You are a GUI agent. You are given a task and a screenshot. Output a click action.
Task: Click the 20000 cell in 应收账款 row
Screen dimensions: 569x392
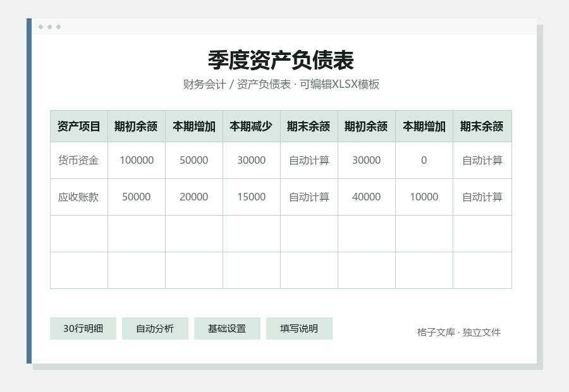click(x=194, y=197)
